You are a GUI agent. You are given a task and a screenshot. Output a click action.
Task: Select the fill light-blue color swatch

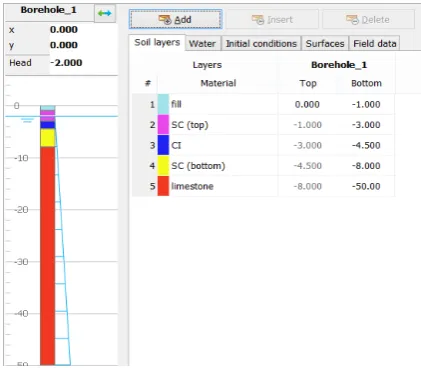[163, 104]
